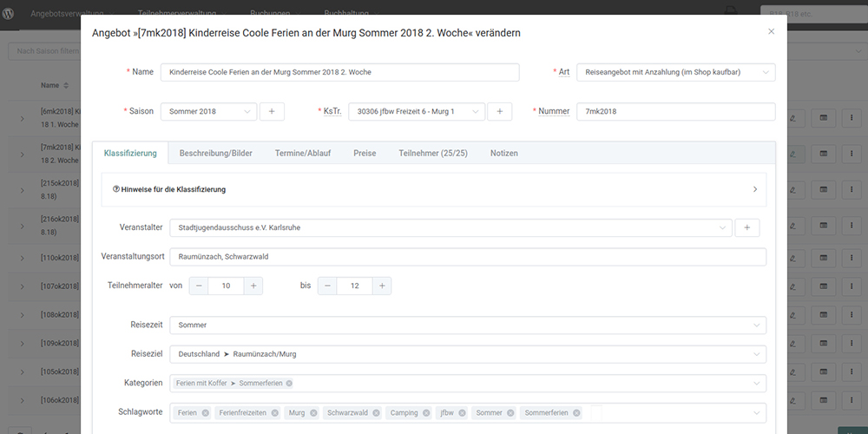
Task: Click the 'von' age number field
Action: [x=226, y=286]
